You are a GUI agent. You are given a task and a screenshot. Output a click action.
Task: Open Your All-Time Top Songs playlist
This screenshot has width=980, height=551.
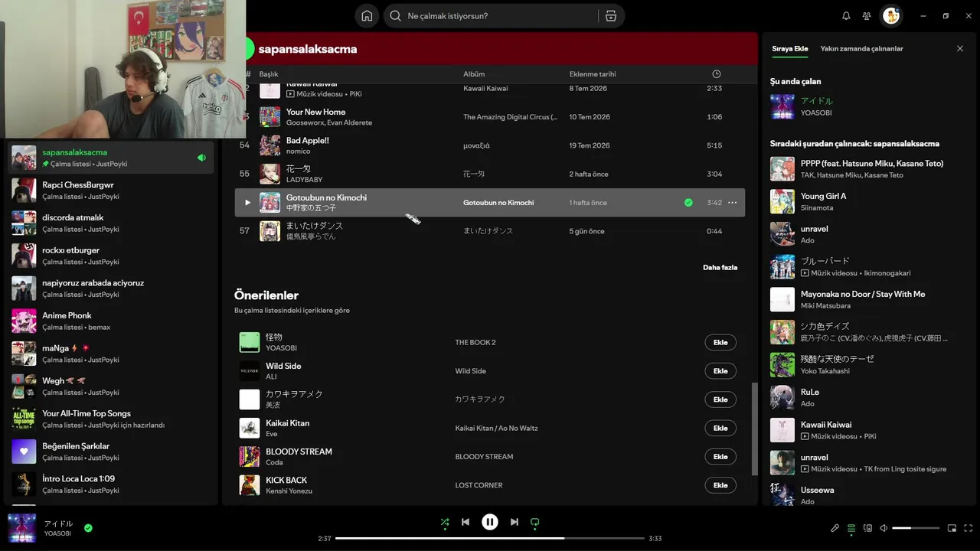tap(111, 419)
